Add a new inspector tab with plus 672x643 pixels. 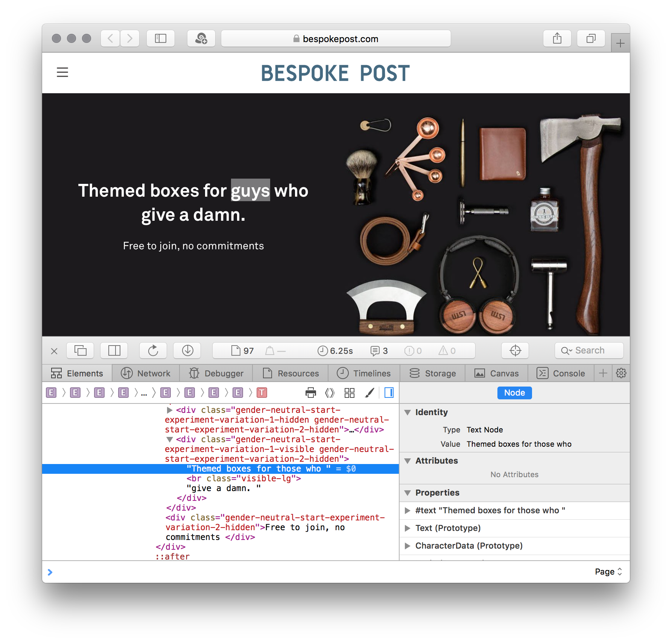click(603, 373)
